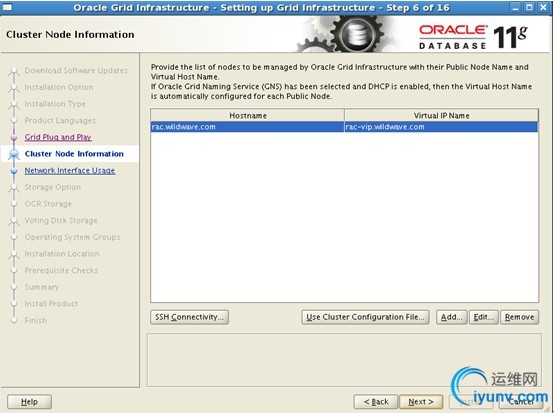This screenshot has height=413, width=554.
Task: Minimize the installer window
Action: 515,7
